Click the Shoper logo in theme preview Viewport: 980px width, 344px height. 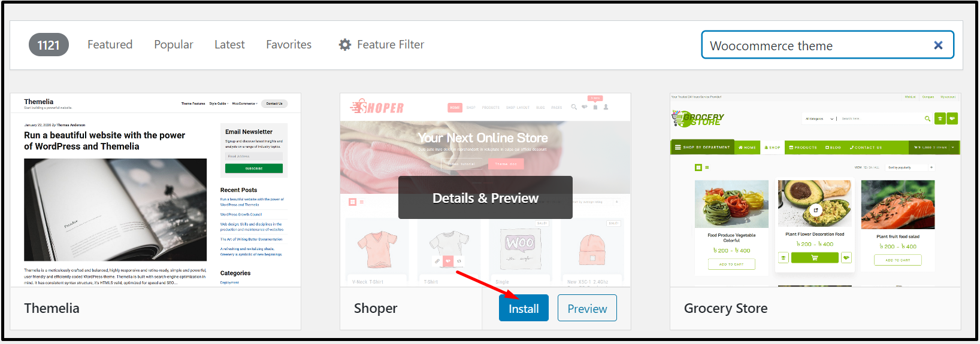(x=377, y=107)
